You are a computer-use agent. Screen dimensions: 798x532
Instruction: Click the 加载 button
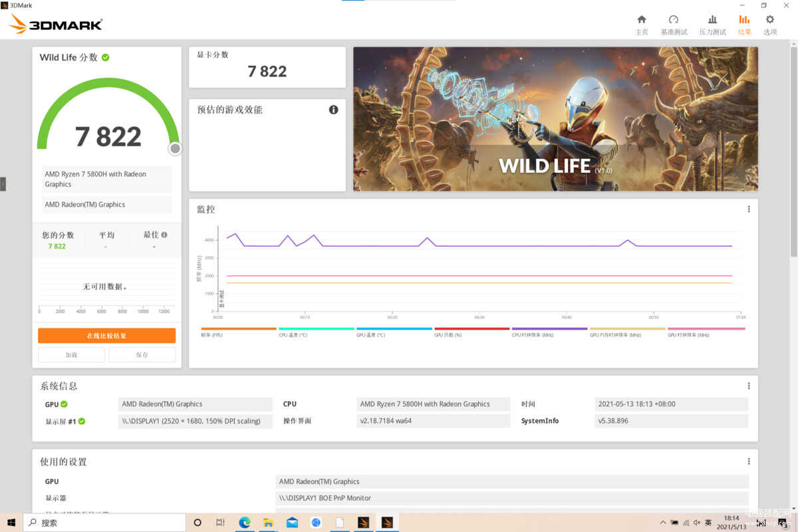(71, 354)
